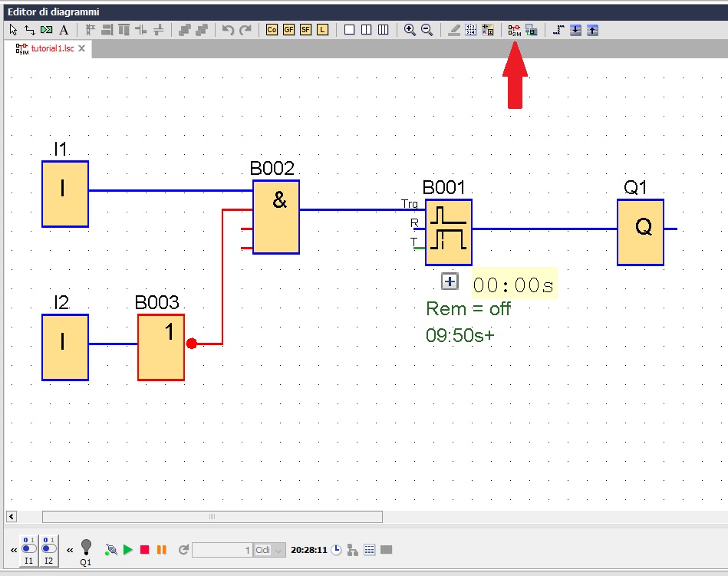Screen dimensions: 728x576
Task: Toggle the I2 input switch
Action: 49,545
